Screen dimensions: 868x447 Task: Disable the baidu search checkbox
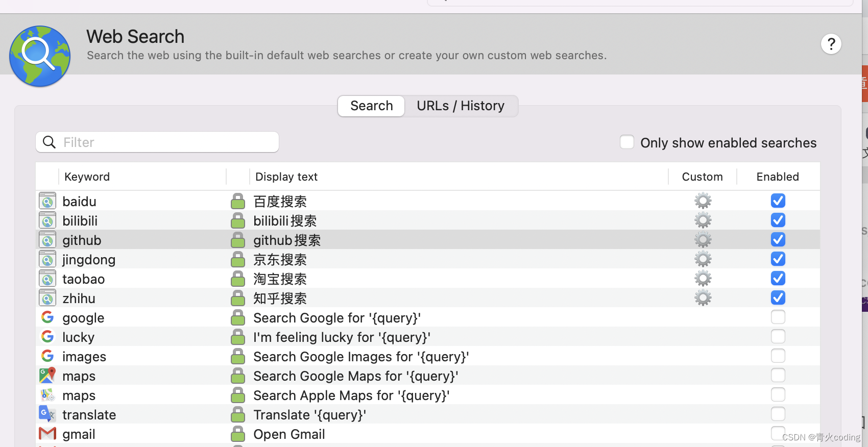point(778,201)
